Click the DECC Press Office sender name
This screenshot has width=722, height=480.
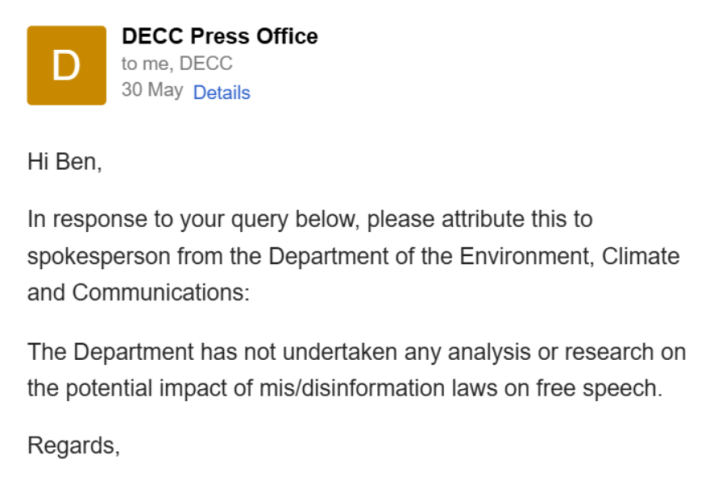pyautogui.click(x=219, y=37)
